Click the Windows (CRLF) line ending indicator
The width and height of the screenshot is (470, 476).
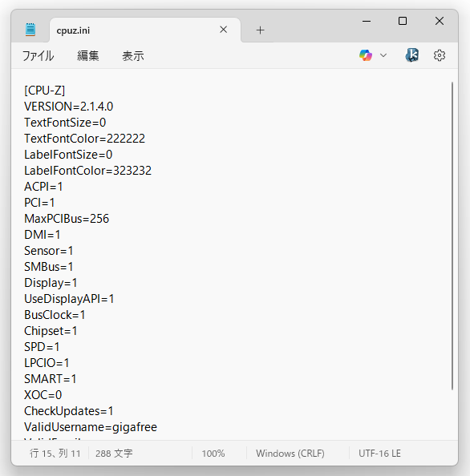click(x=290, y=454)
